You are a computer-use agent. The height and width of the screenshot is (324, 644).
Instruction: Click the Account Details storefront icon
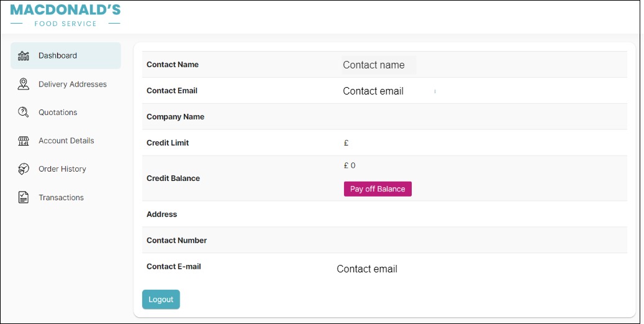tap(24, 141)
